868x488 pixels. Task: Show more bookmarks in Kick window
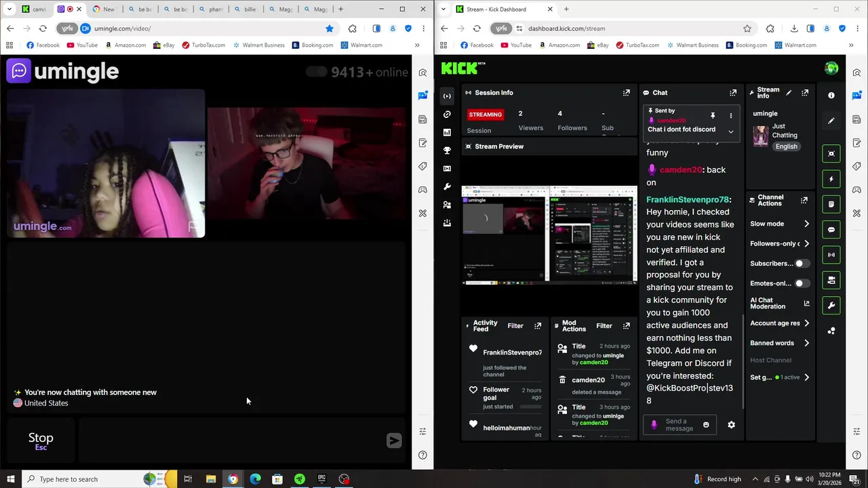851,45
